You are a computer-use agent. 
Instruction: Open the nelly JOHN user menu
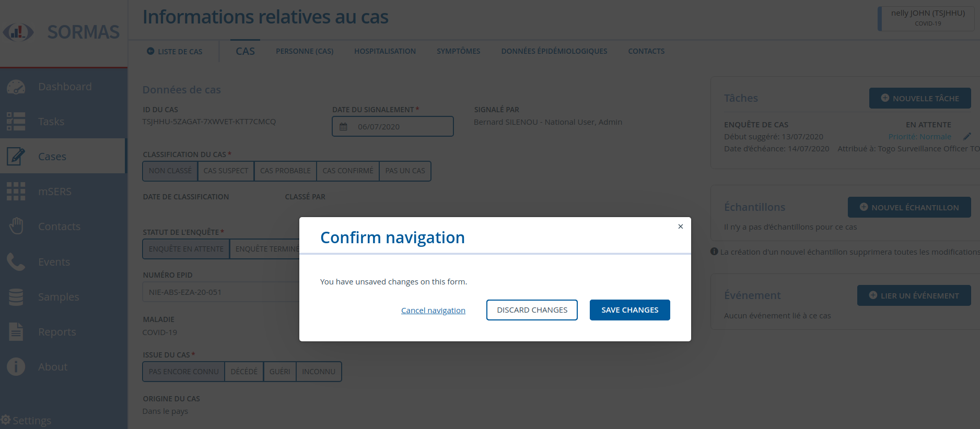[926, 18]
